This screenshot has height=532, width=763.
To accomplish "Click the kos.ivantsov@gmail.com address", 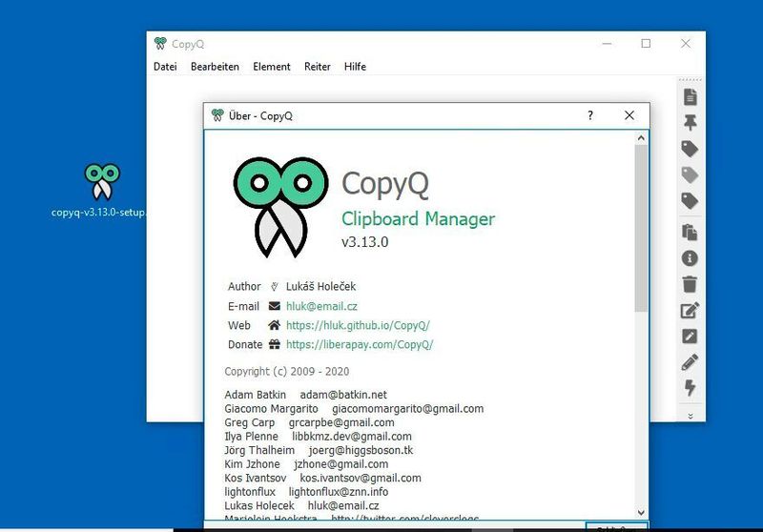I will click(361, 478).
